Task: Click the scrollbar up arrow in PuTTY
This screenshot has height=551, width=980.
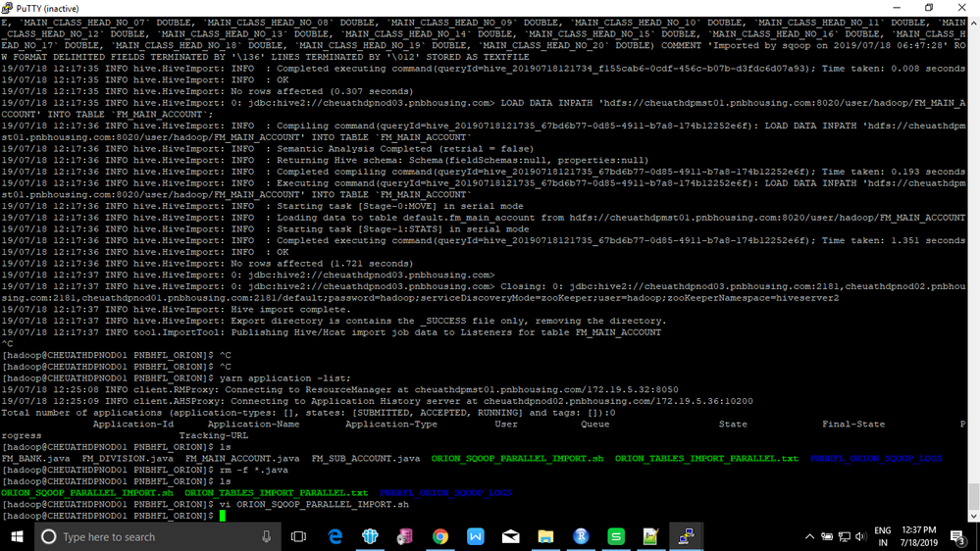Action: [974, 23]
